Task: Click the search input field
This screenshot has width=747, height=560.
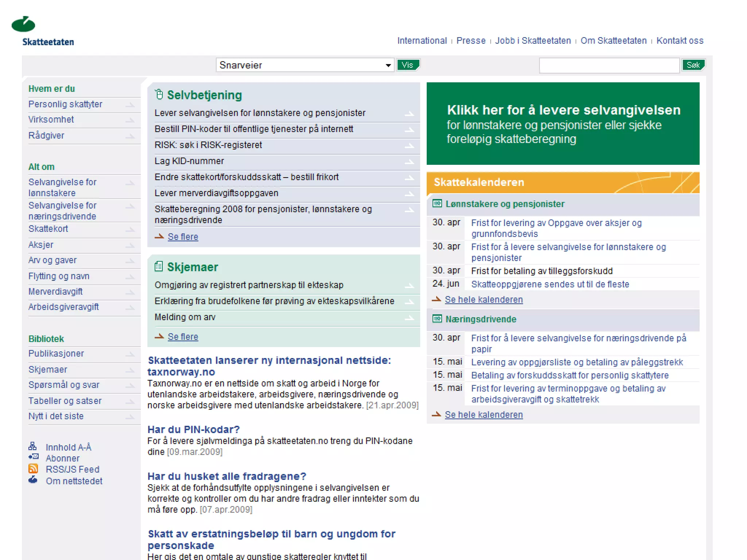Action: pyautogui.click(x=609, y=66)
